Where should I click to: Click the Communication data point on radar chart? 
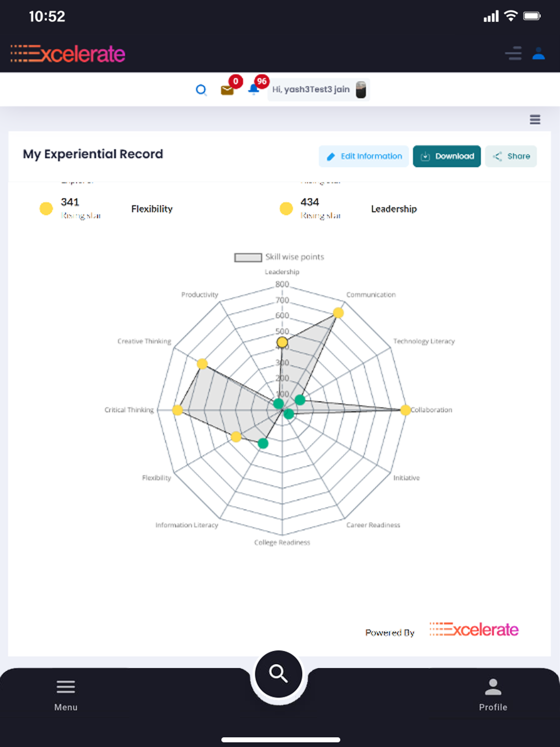[338, 313]
